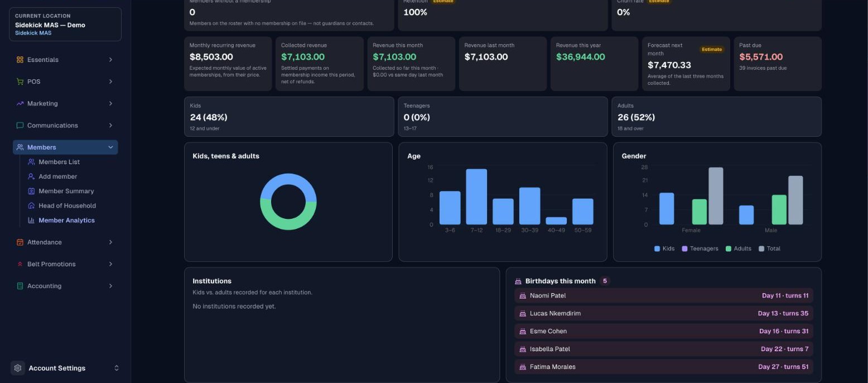
Task: Click the cake icon next to Esme Cohen
Action: coord(523,332)
